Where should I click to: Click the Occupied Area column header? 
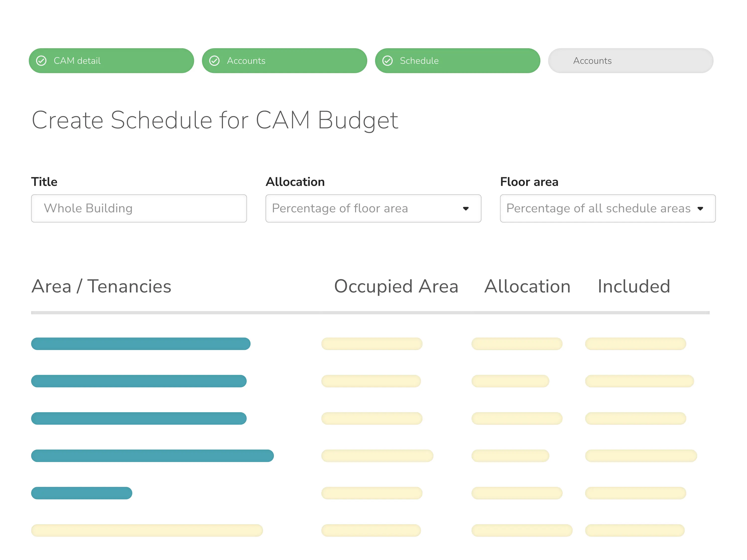click(x=396, y=286)
